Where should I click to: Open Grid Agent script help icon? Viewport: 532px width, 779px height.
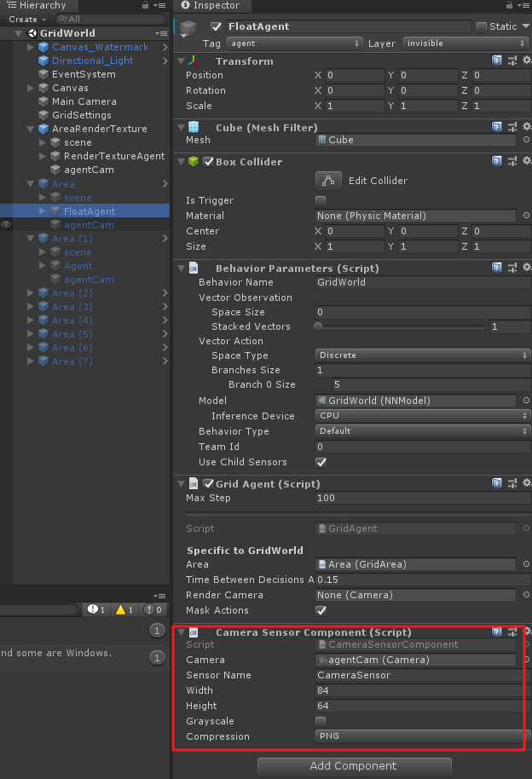pos(496,483)
